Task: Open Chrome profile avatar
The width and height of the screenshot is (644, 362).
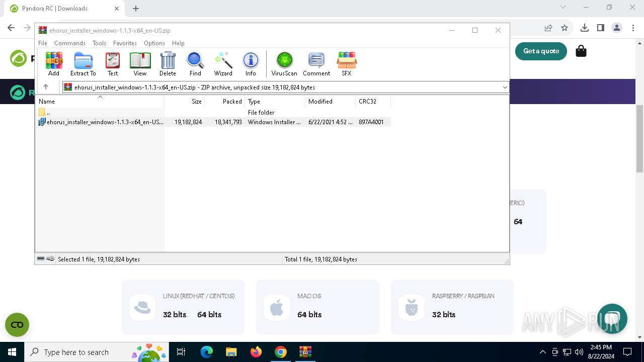Action: pos(617,28)
